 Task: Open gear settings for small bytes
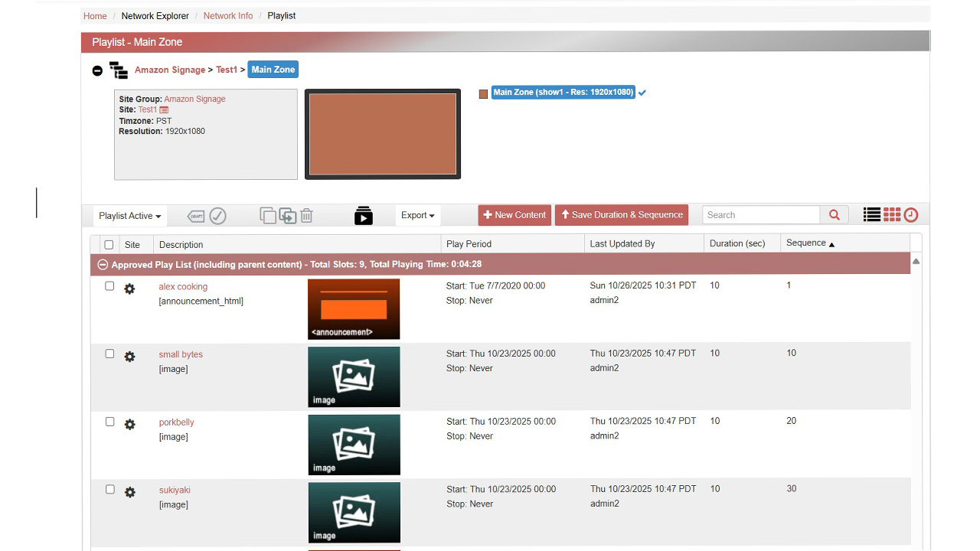[129, 357]
